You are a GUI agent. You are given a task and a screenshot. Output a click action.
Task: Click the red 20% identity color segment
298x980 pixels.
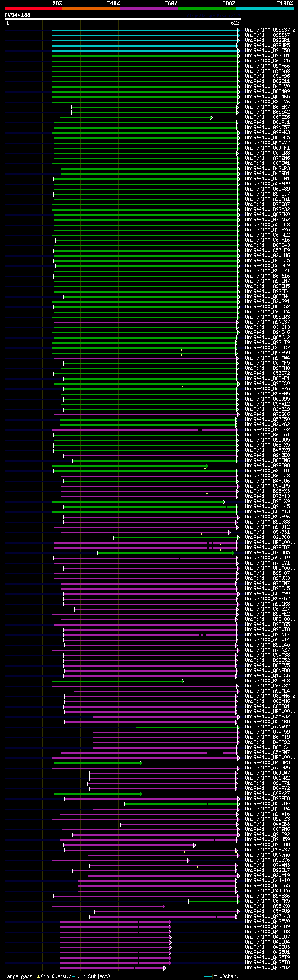pyautogui.click(x=34, y=8)
